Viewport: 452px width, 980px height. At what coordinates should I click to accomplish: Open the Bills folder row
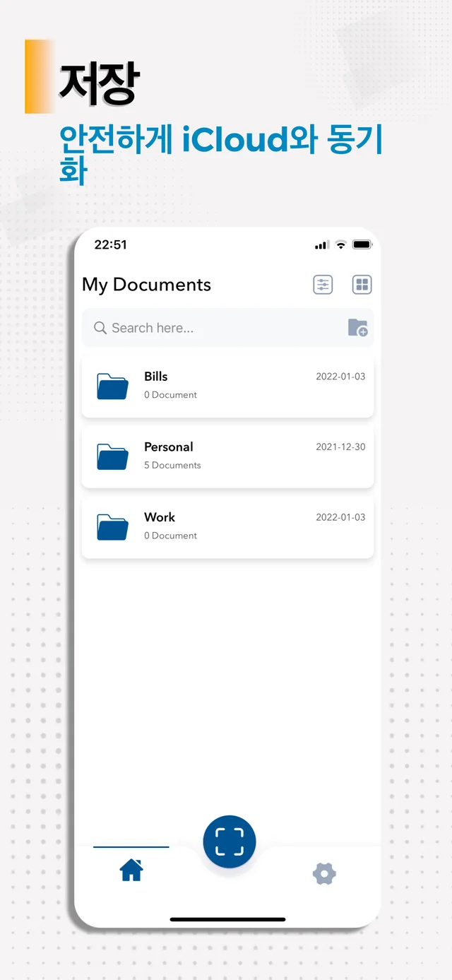tap(227, 386)
